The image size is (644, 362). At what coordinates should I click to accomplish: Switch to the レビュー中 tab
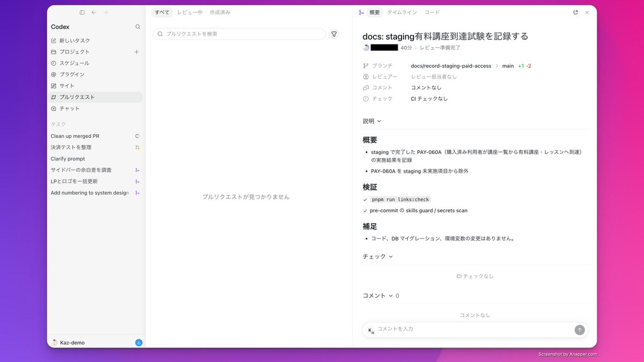tap(190, 12)
